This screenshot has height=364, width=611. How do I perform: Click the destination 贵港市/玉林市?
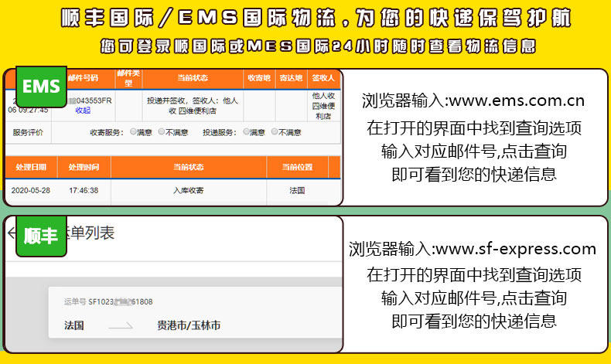(x=189, y=325)
